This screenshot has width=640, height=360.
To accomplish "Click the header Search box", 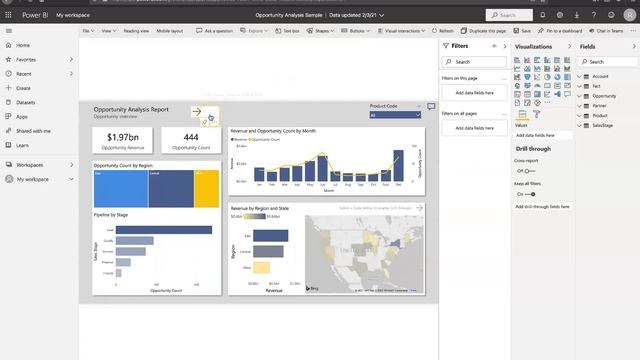I will click(509, 15).
